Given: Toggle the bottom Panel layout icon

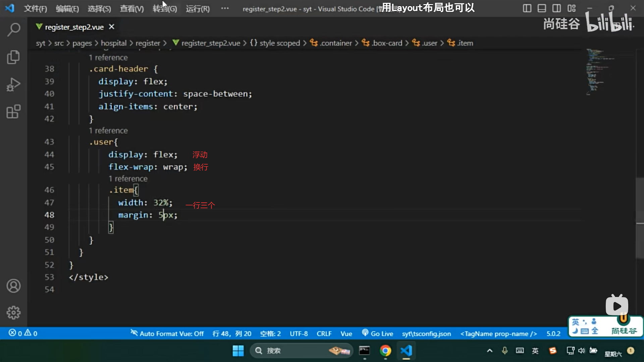Looking at the screenshot, I should point(542,8).
